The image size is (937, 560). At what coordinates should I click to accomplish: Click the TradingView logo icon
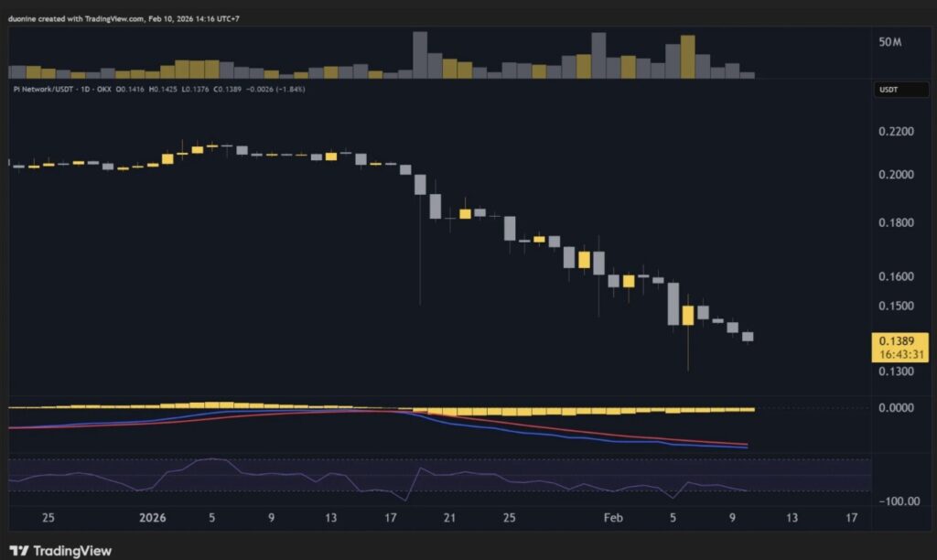point(20,551)
